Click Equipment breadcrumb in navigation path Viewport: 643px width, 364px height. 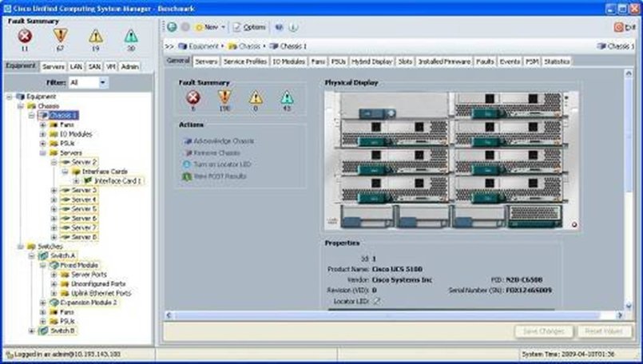pos(198,46)
